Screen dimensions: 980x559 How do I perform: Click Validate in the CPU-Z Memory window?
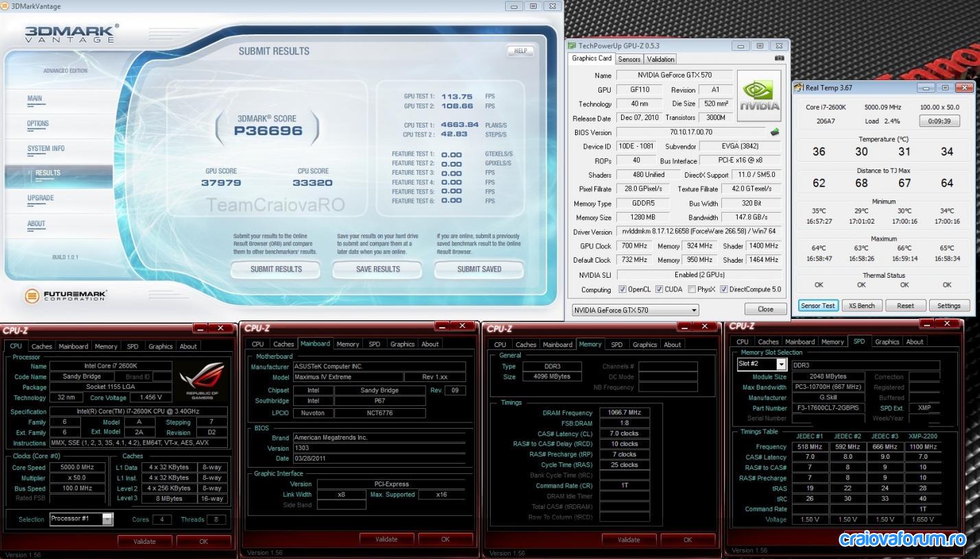click(629, 540)
